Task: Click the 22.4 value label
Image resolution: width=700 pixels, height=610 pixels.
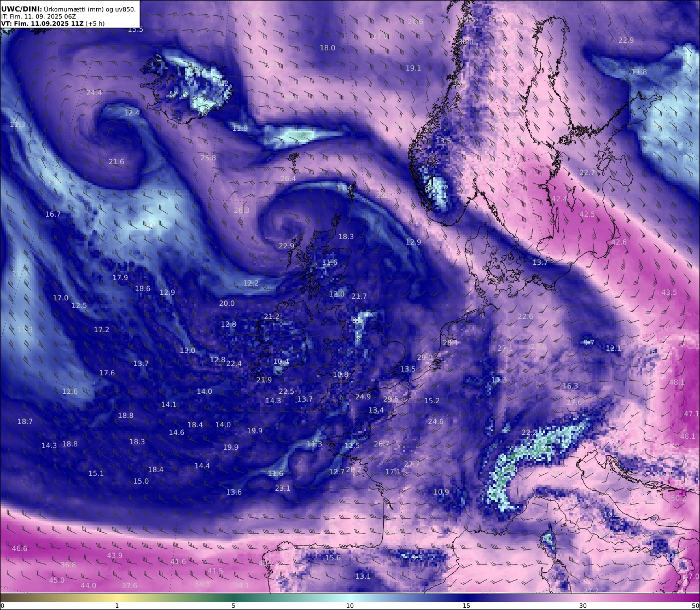Action: pyautogui.click(x=234, y=363)
